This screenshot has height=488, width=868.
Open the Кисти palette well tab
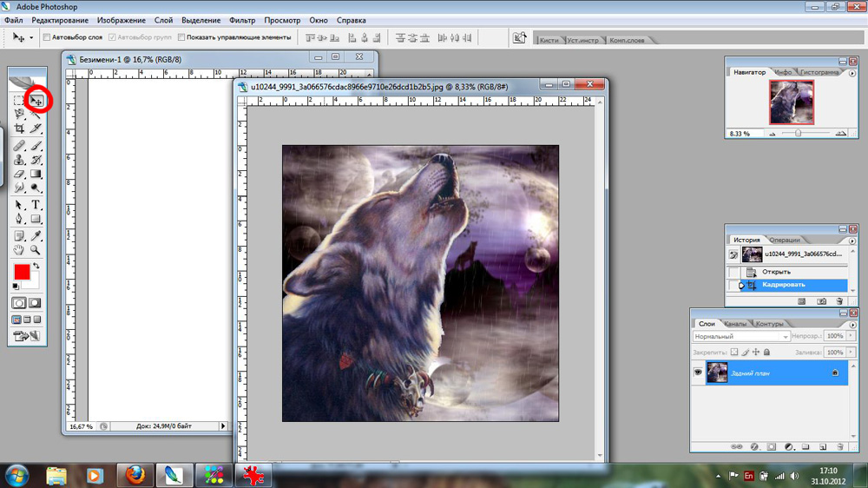[x=549, y=40]
